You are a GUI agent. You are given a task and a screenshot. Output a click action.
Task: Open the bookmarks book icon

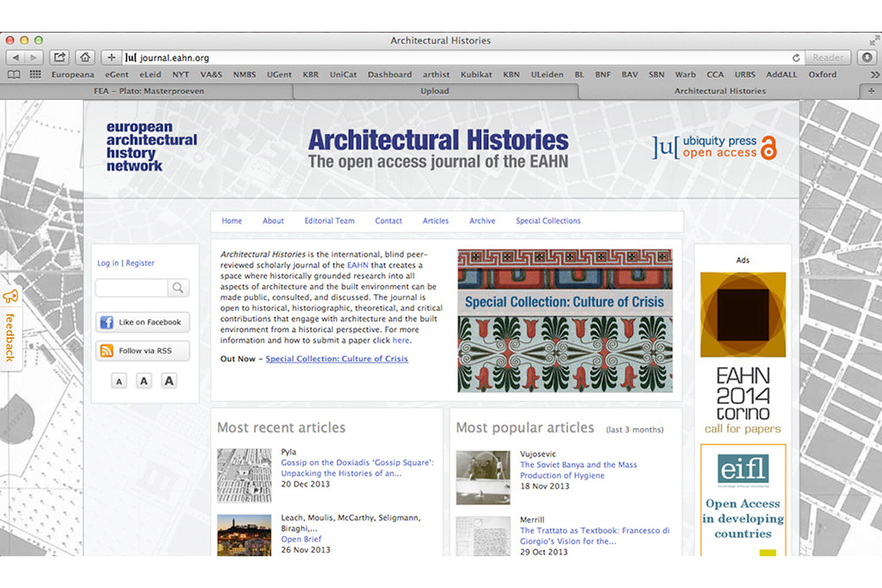click(14, 75)
